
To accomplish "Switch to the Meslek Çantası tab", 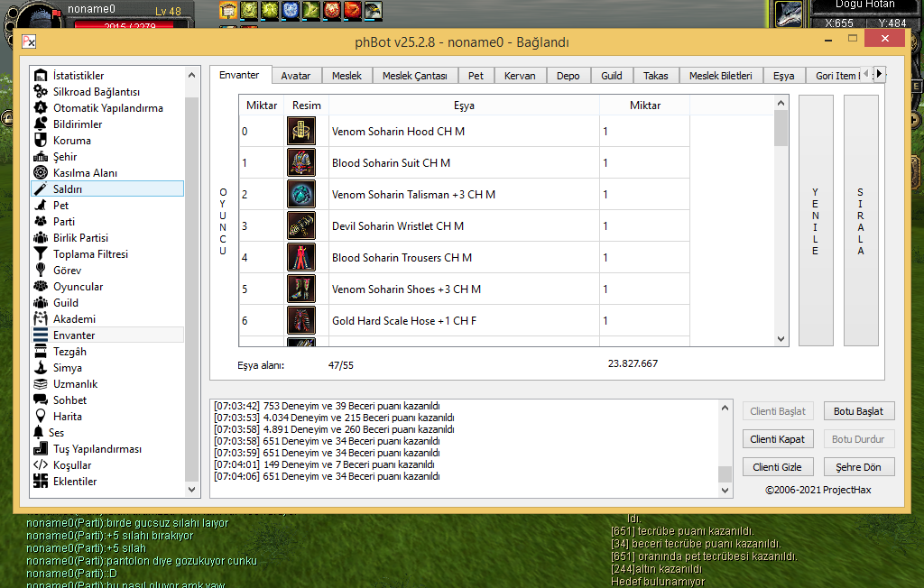I will pos(414,76).
